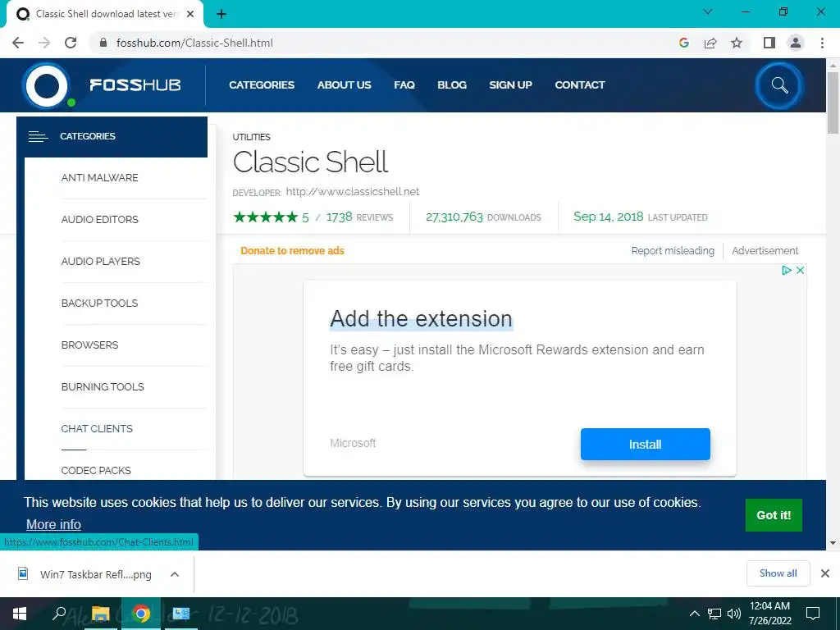840x630 pixels.
Task: Open CATEGORIES in top navigation
Action: [262, 85]
